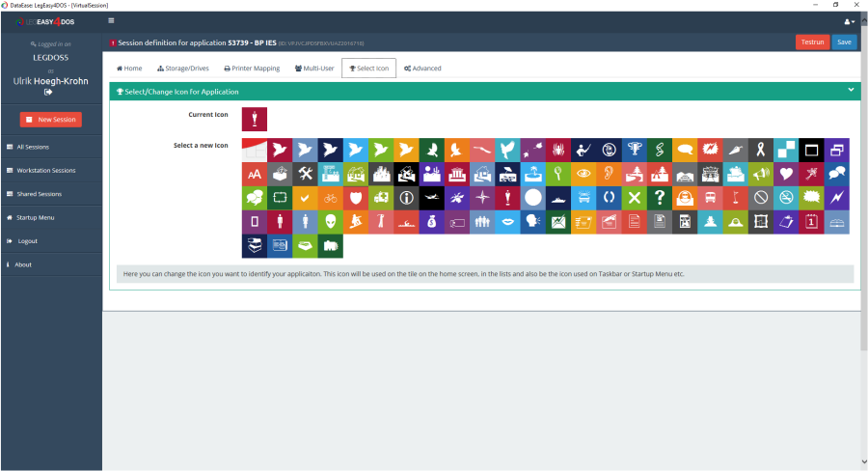This screenshot has height=471, width=868.
Task: Choose the spider icon tile
Action: pyautogui.click(x=558, y=150)
